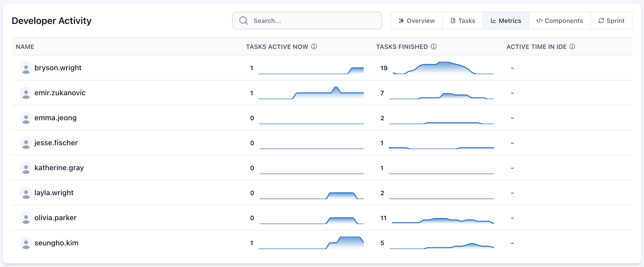Click the info icon for Active Time in IDE
This screenshot has width=644, height=267.
coord(572,47)
